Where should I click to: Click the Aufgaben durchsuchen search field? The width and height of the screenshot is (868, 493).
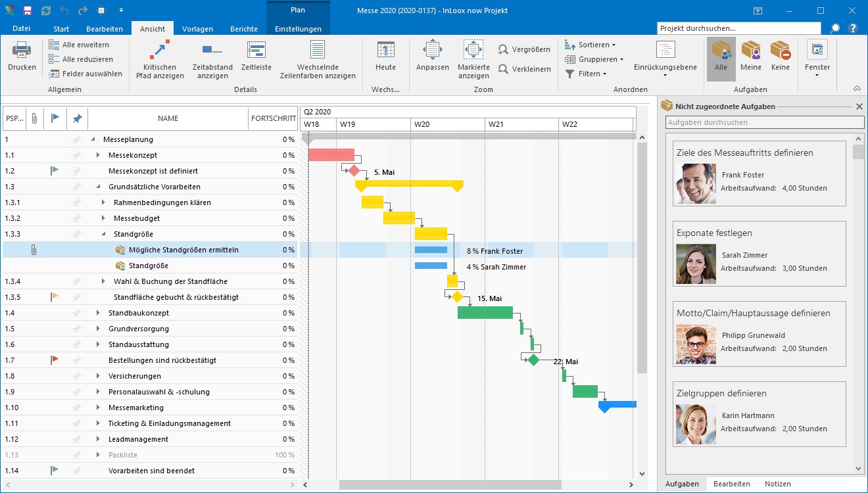tap(765, 122)
